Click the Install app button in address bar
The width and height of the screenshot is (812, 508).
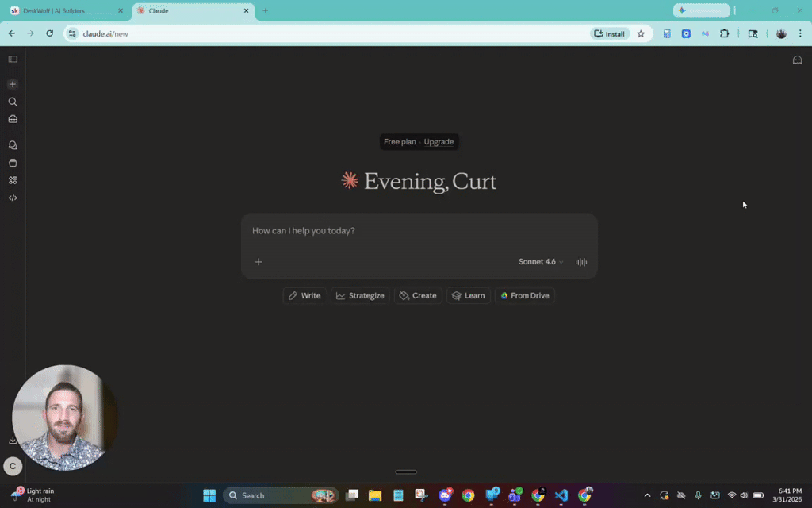point(610,33)
